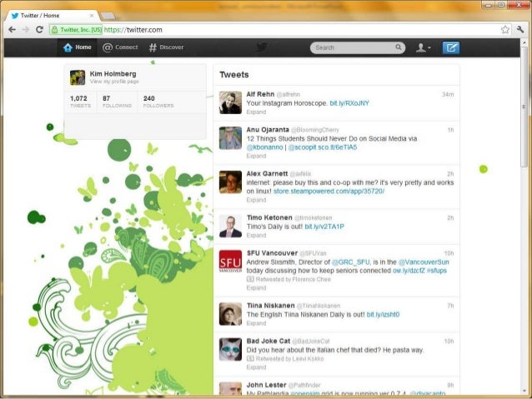Open John Lester's profile name

(x=266, y=385)
